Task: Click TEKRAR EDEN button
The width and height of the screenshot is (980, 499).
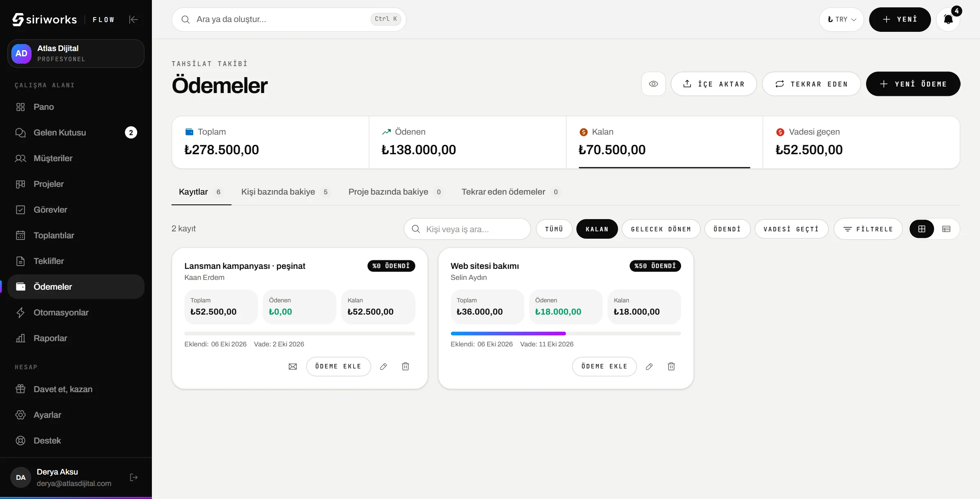Action: coord(811,84)
